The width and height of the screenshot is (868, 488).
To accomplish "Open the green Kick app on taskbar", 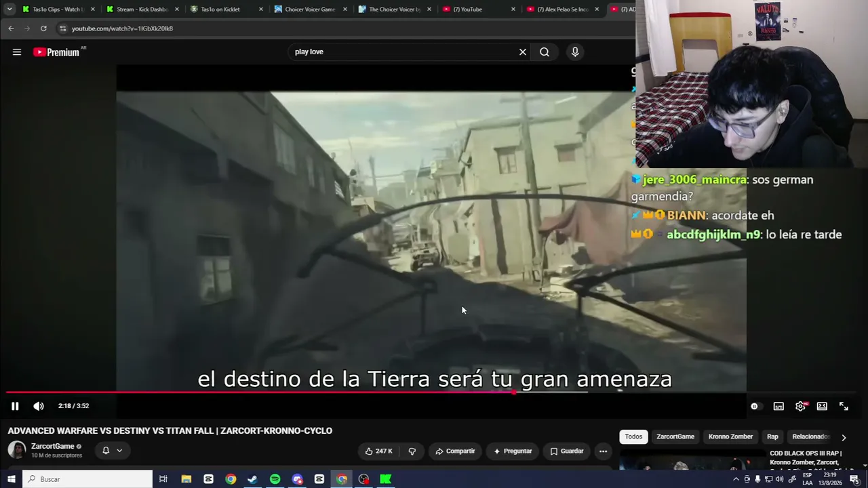I will (x=385, y=479).
